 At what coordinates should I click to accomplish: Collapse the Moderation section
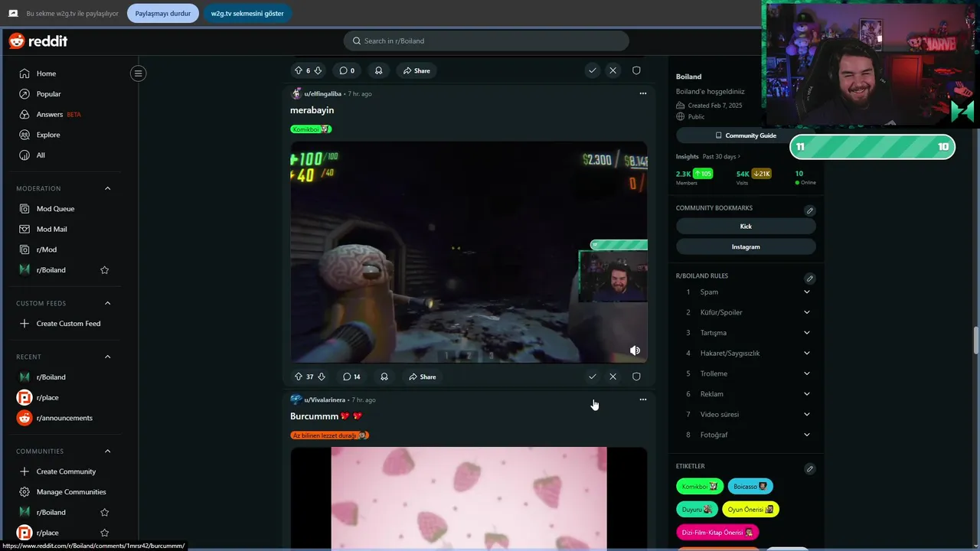[108, 188]
